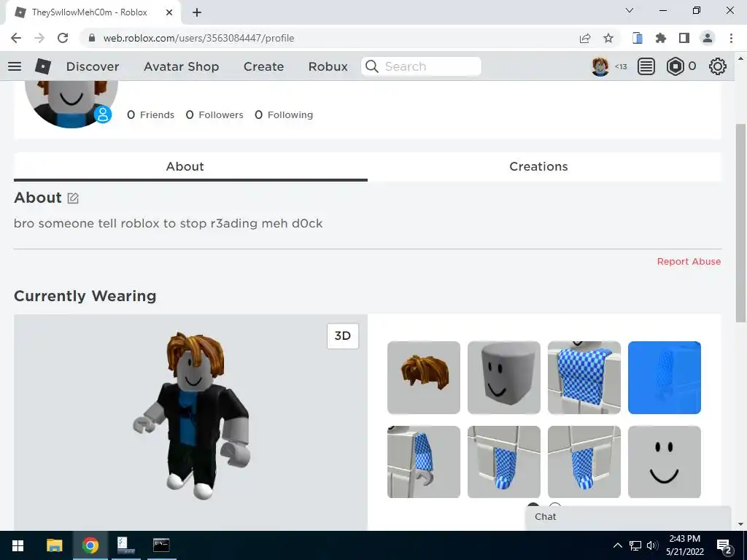Open the Windows Start menu

[18, 545]
